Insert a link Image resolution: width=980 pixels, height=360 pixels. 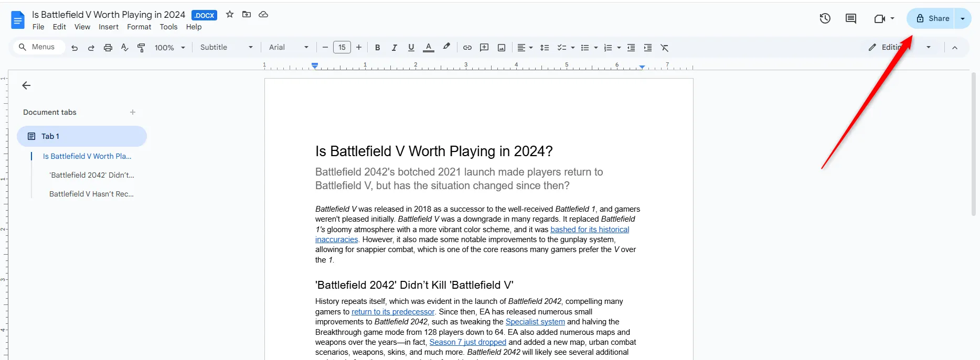[x=467, y=48]
